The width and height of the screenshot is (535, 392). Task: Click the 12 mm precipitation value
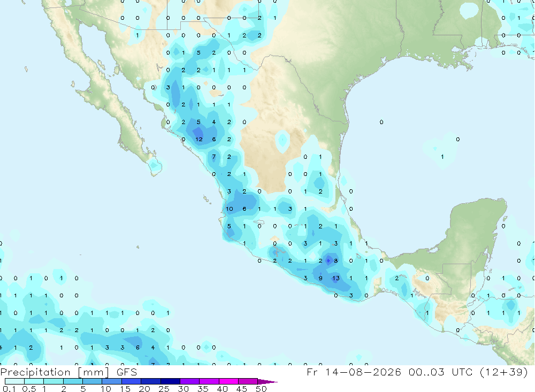(199, 139)
